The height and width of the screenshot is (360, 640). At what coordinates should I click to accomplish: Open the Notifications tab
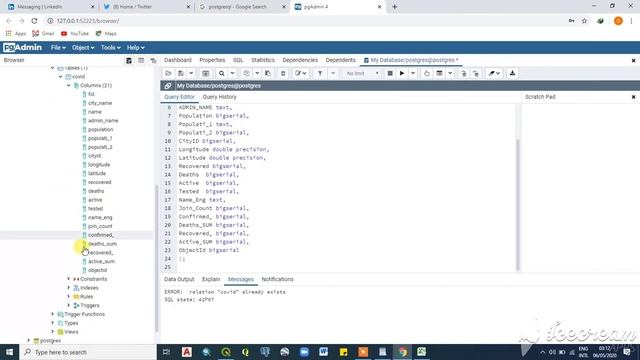coord(278,280)
